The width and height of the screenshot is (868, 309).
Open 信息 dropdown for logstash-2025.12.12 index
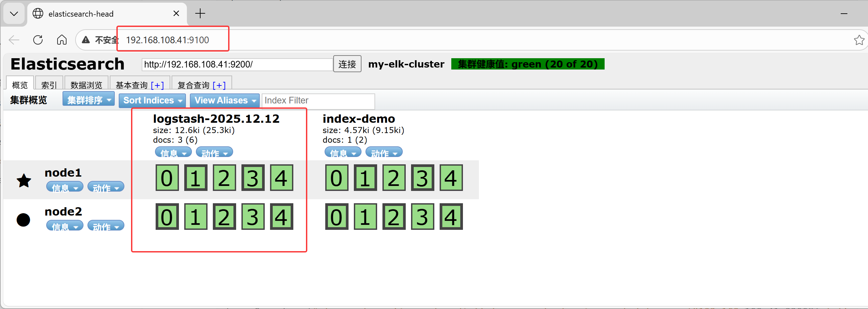pos(173,152)
